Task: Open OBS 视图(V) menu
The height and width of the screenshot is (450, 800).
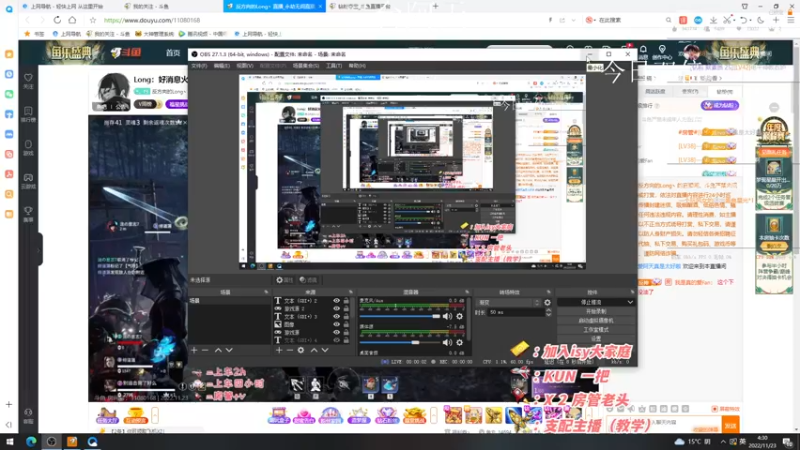Action: click(244, 66)
